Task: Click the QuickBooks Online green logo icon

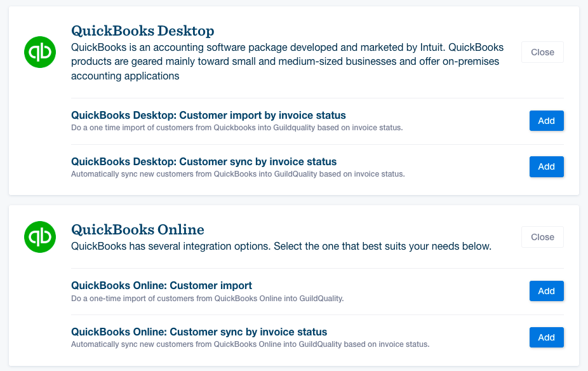Action: 40,237
